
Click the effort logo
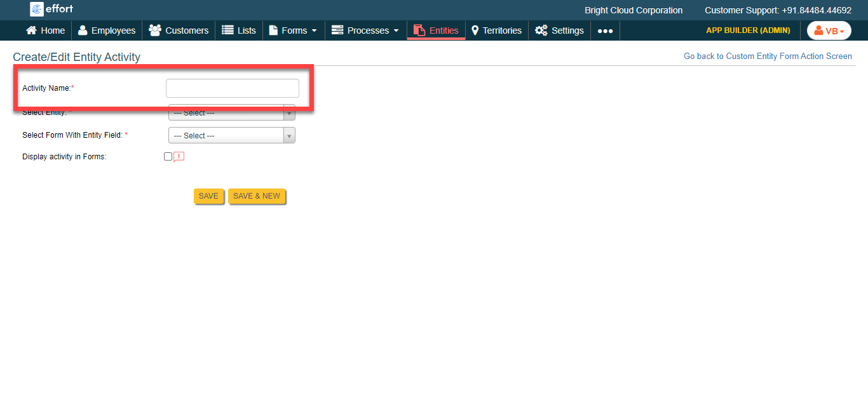click(51, 10)
